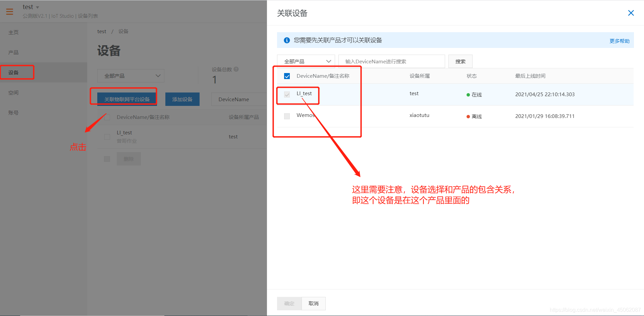Click the 设备总数 help question icon

pyautogui.click(x=236, y=69)
